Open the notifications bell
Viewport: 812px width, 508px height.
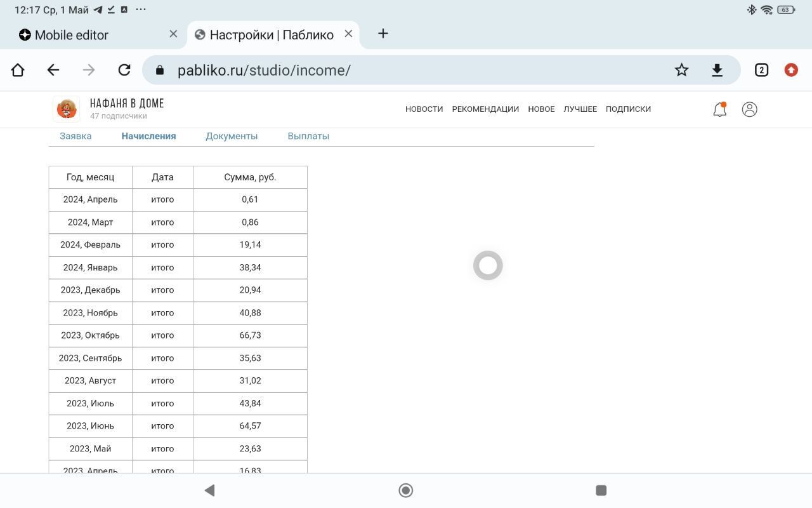point(719,109)
